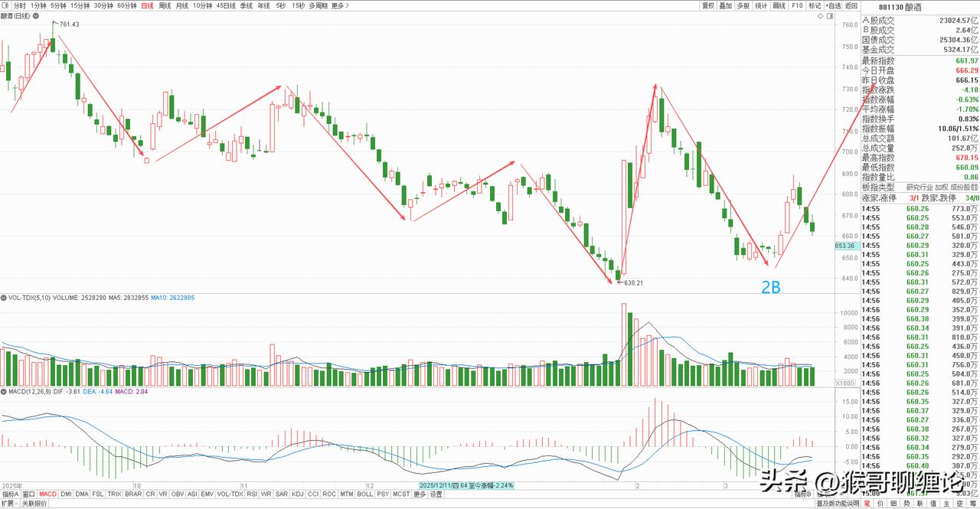Viewport: 980px width, 509px height.
Task: Click the 笔 icon in the bottom-right bar
Action: tap(867, 504)
